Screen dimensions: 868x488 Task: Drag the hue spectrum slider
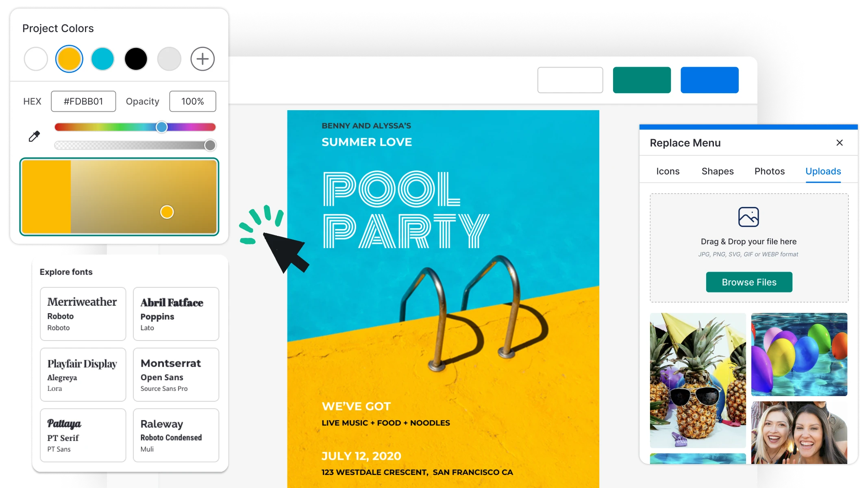pyautogui.click(x=161, y=126)
